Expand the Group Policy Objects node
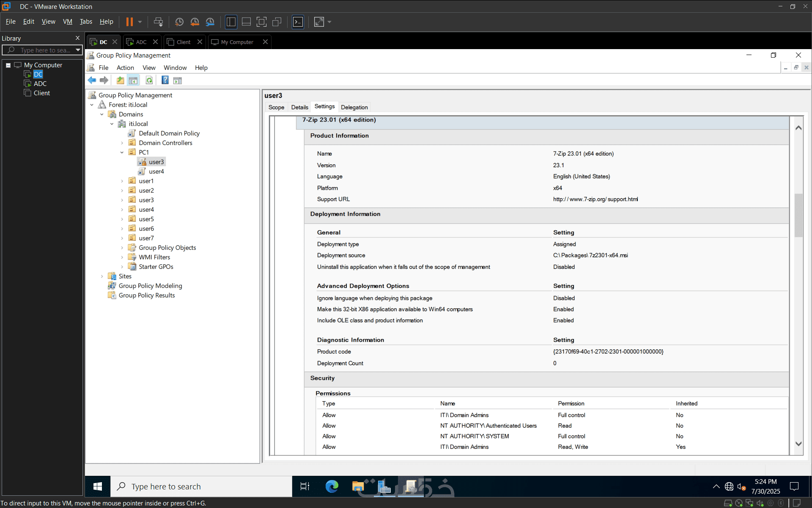 coord(122,248)
